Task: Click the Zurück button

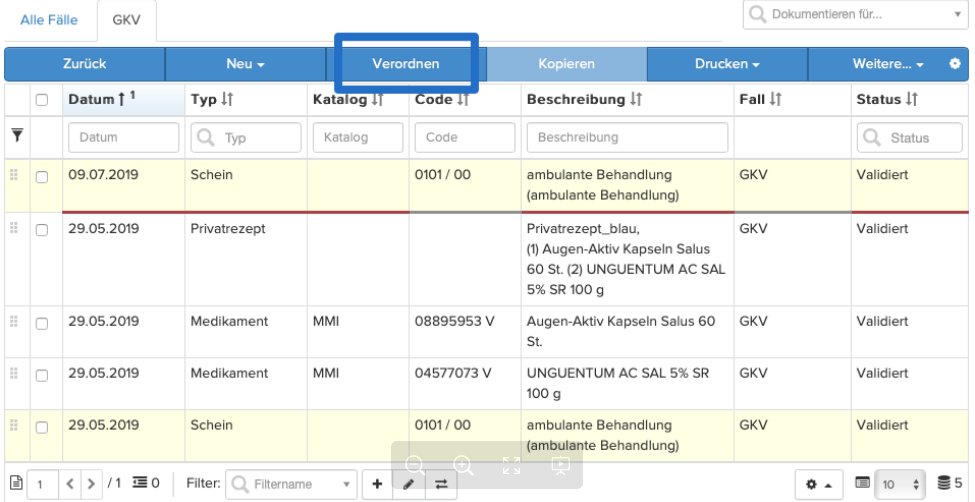Action: point(85,63)
